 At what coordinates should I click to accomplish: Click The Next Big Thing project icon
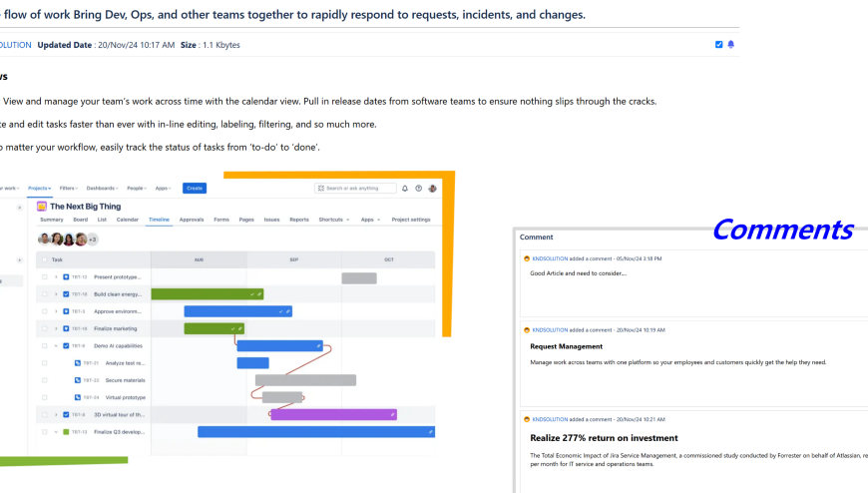pos(42,206)
